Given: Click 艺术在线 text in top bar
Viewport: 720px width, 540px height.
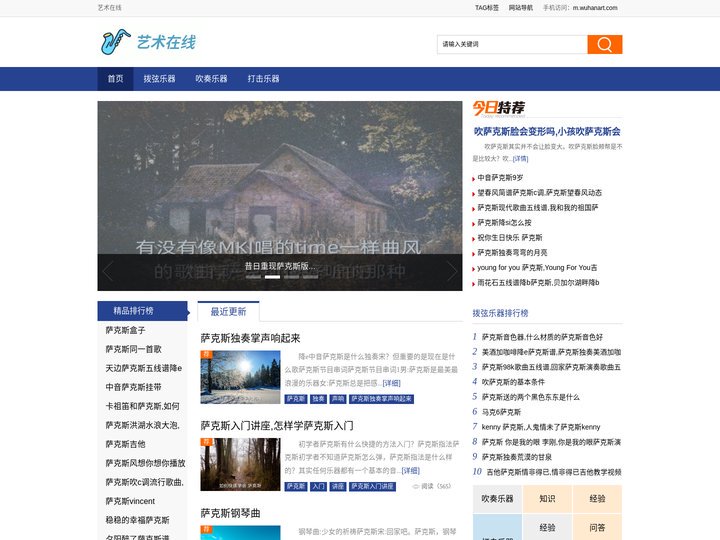Looking at the screenshot, I should pyautogui.click(x=110, y=8).
